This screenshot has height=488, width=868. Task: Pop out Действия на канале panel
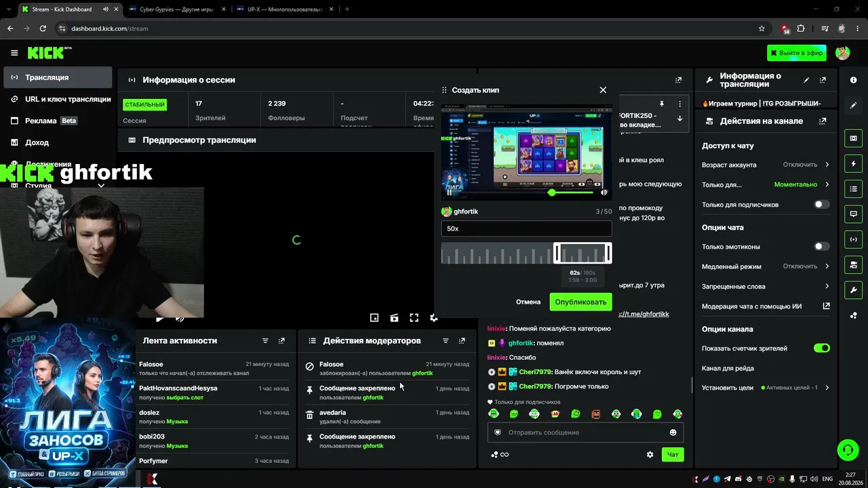pyautogui.click(x=823, y=121)
